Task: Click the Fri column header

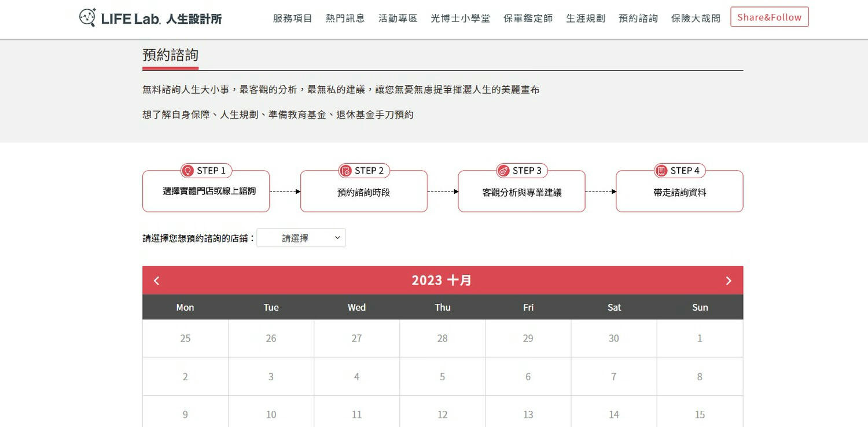Action: coord(528,307)
